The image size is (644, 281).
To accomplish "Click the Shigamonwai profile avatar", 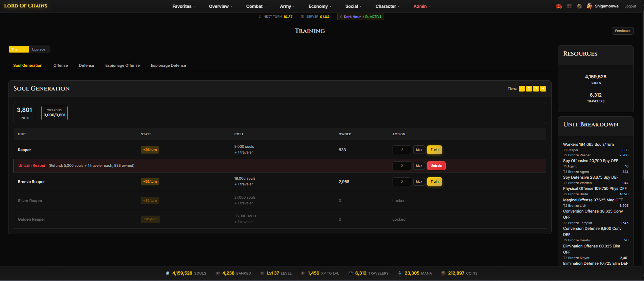I will click(x=590, y=6).
